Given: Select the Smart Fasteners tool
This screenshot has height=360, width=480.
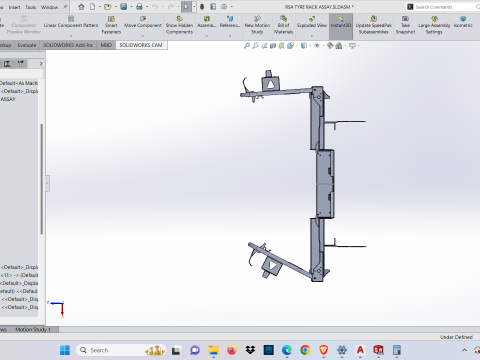Looking at the screenshot, I should click(111, 25).
